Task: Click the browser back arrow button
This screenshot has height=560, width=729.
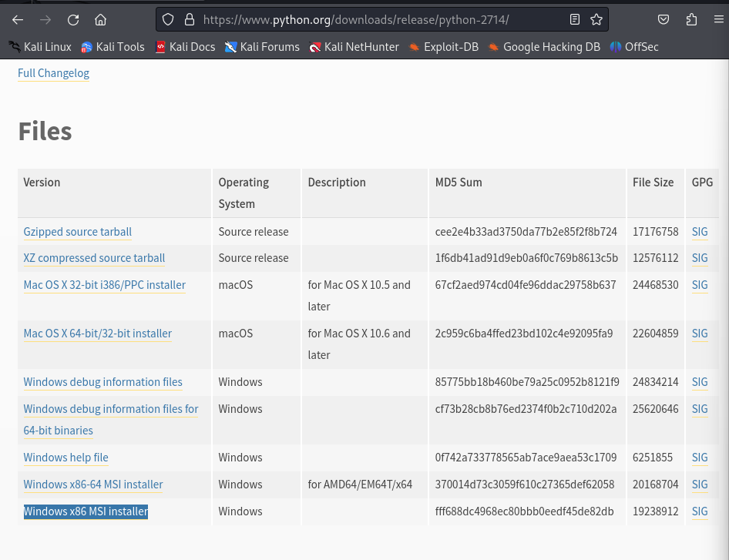Action: (x=18, y=19)
